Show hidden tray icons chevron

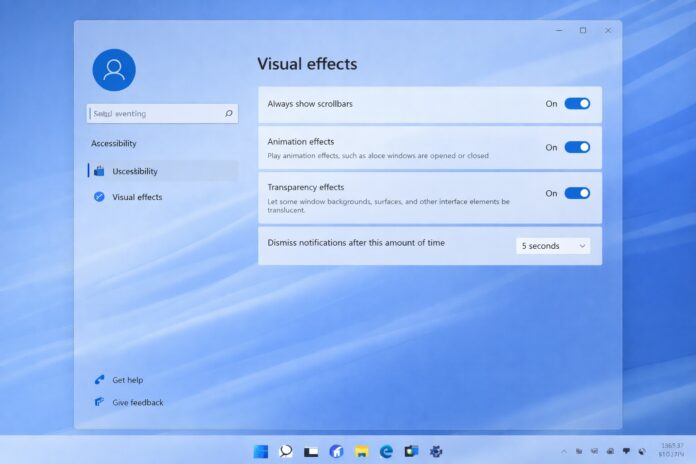564,452
